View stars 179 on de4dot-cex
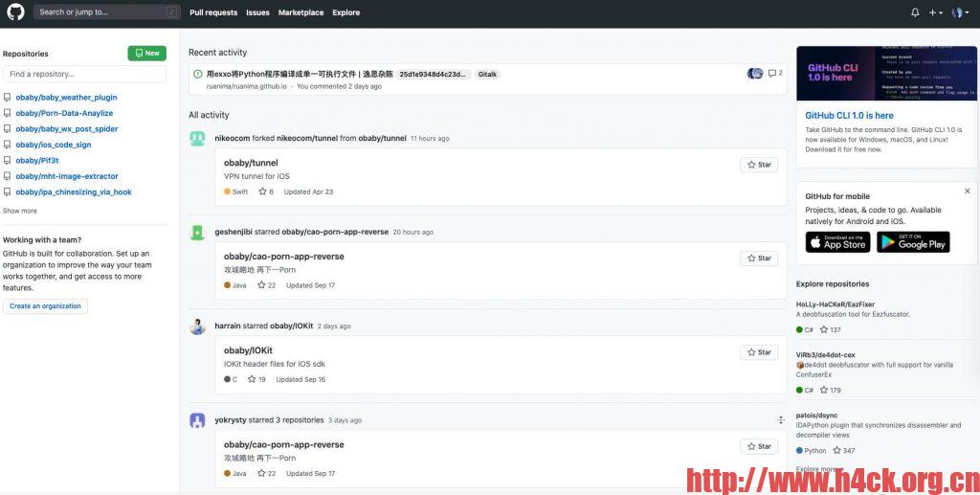This screenshot has height=495, width=980. [x=830, y=390]
